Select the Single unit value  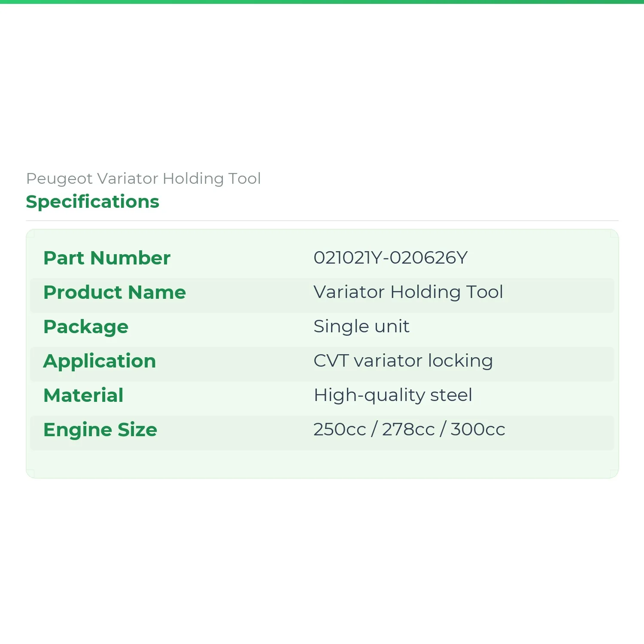tap(361, 327)
